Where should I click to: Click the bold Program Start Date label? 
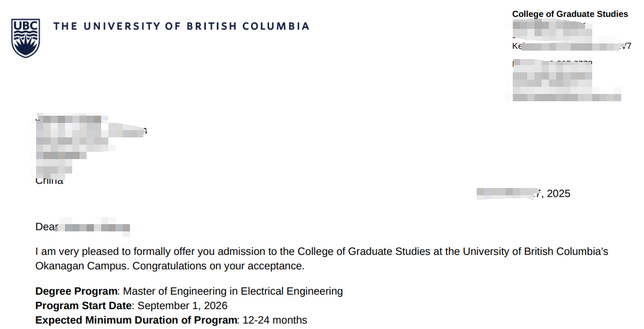pos(83,305)
